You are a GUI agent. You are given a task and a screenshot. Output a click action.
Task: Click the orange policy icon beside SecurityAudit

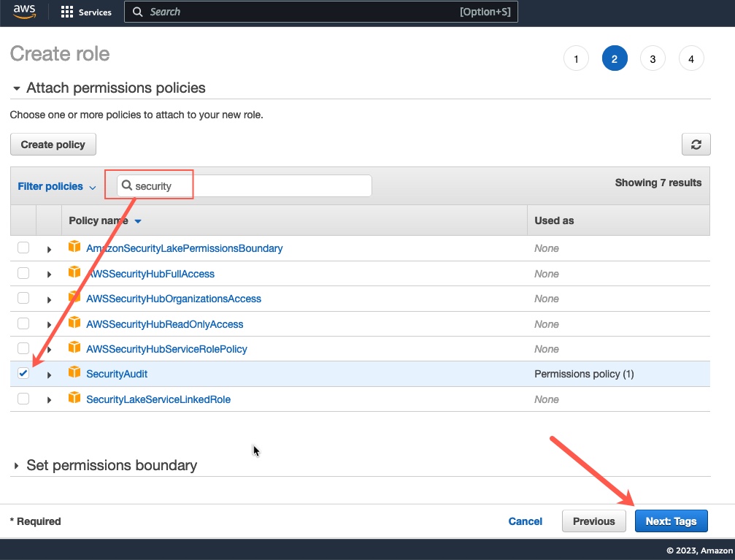(x=74, y=372)
